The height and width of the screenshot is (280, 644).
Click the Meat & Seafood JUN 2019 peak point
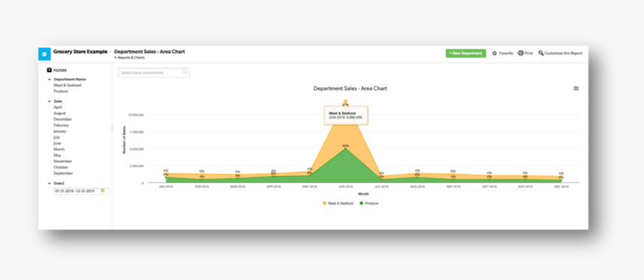point(345,101)
